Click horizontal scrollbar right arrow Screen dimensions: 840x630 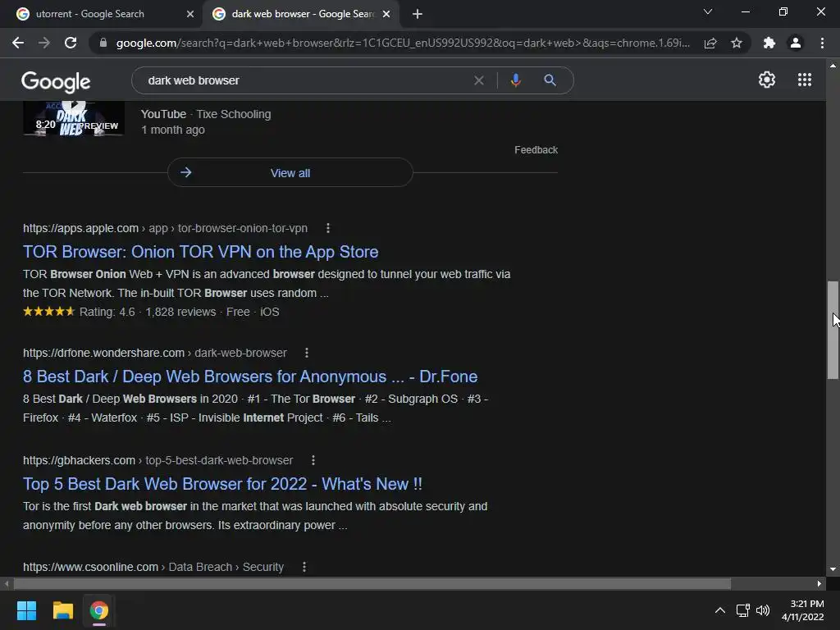tap(819, 583)
